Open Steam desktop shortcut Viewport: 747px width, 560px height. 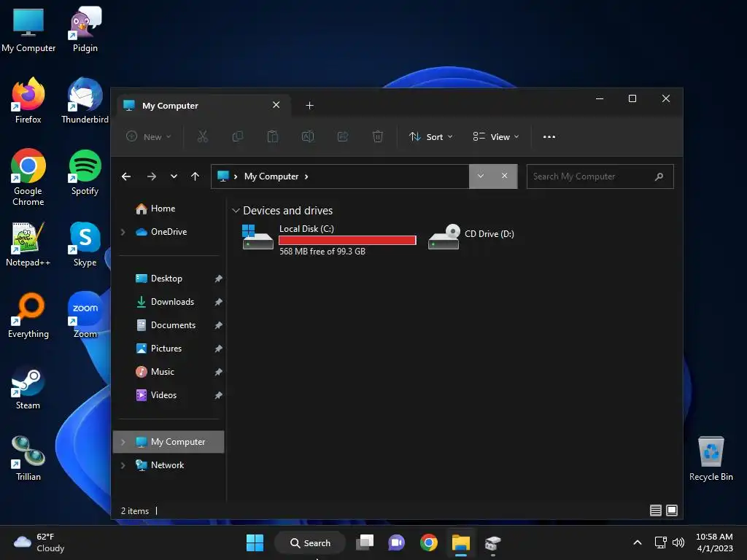coord(28,386)
